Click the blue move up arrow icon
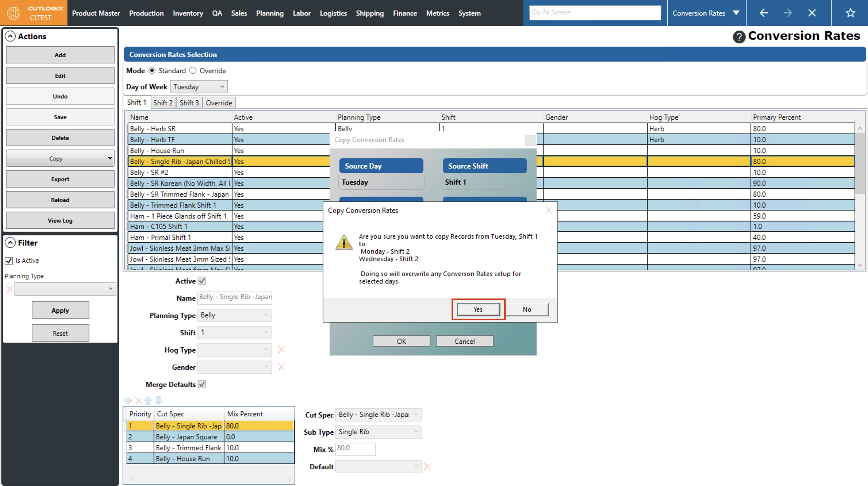 (x=148, y=400)
